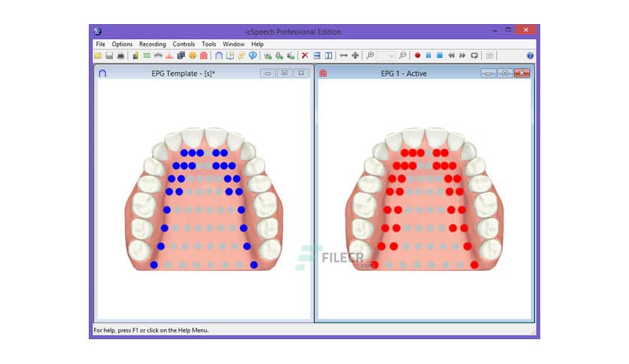Stop playback with the blue stop button
The image size is (629, 364).
439,56
